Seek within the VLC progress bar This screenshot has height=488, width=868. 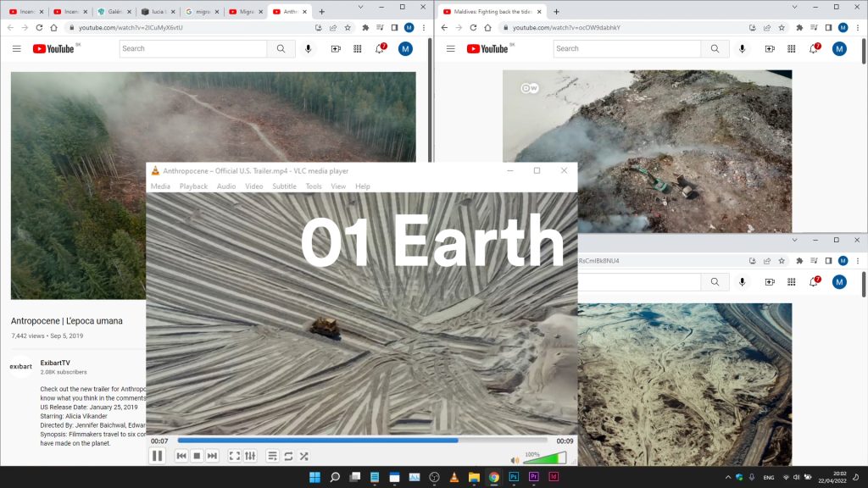tap(363, 441)
